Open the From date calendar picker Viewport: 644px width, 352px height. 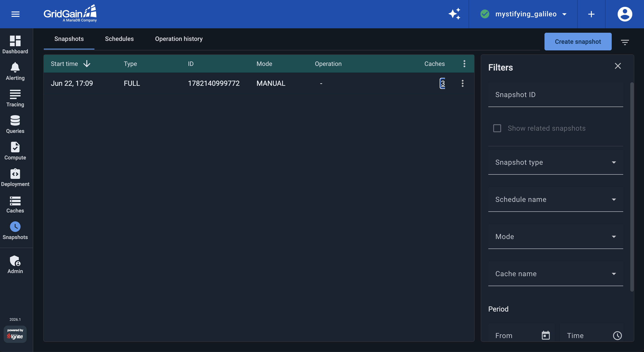pos(546,335)
